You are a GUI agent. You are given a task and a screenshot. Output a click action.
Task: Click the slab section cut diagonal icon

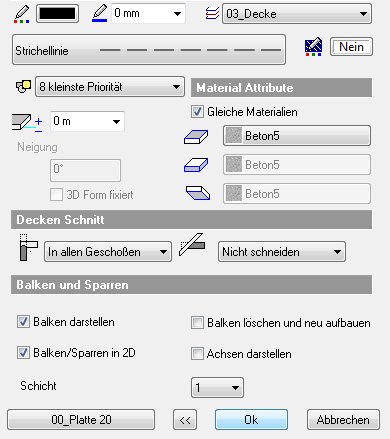tap(192, 245)
